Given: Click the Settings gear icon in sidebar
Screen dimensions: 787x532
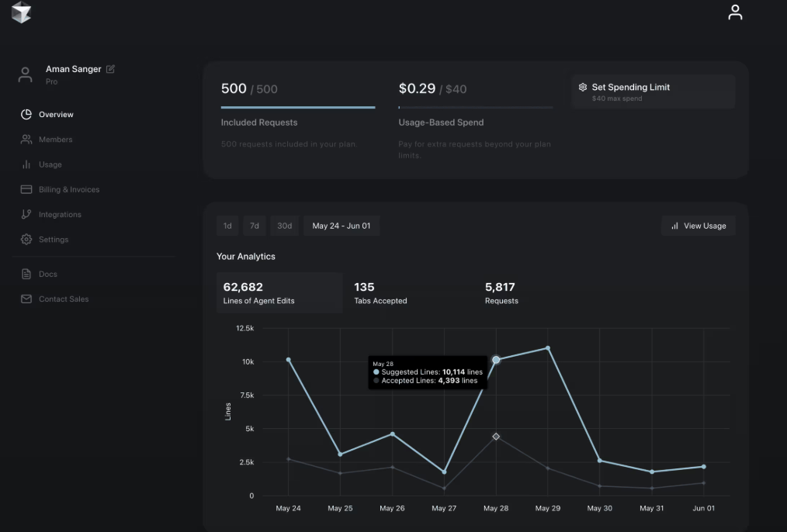Looking at the screenshot, I should pyautogui.click(x=26, y=240).
